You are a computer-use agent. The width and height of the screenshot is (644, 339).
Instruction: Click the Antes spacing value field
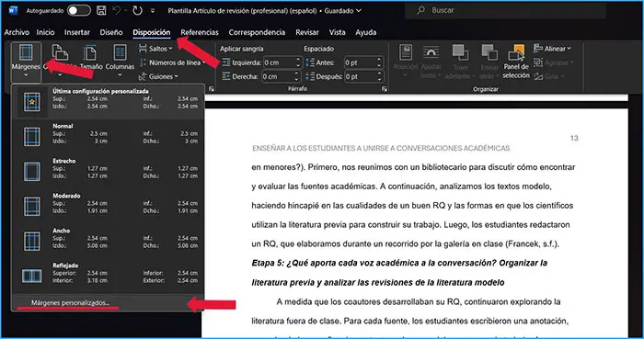360,62
